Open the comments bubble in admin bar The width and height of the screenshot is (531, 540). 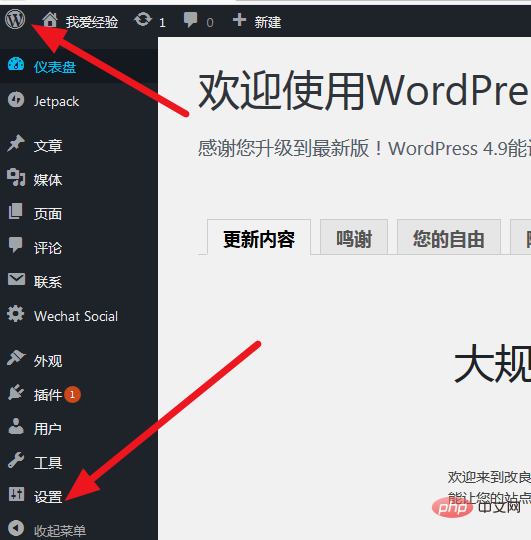tap(190, 20)
